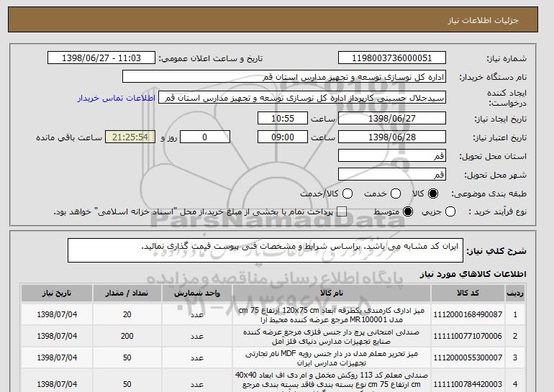Open the اطلاعات تماس خریدار link

point(117,98)
